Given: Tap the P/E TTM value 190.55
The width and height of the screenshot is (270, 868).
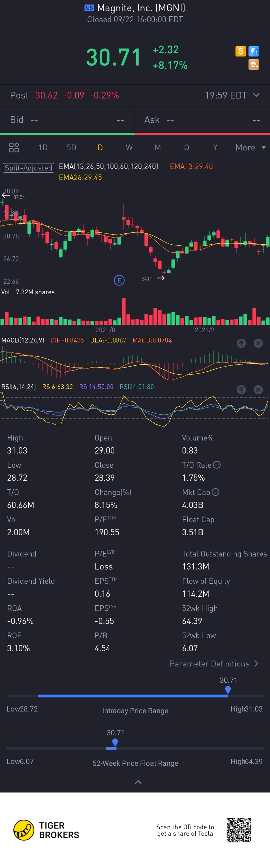Looking at the screenshot, I should (x=107, y=532).
